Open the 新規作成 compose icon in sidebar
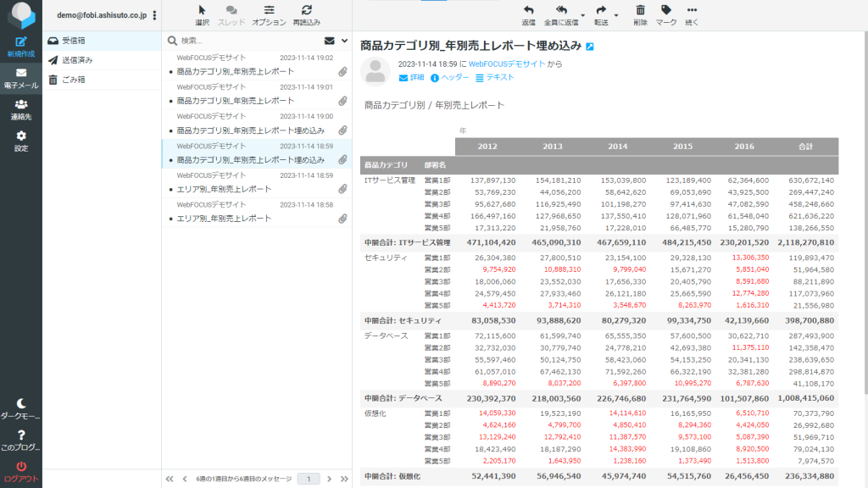Image resolution: width=868 pixels, height=488 pixels. click(22, 42)
